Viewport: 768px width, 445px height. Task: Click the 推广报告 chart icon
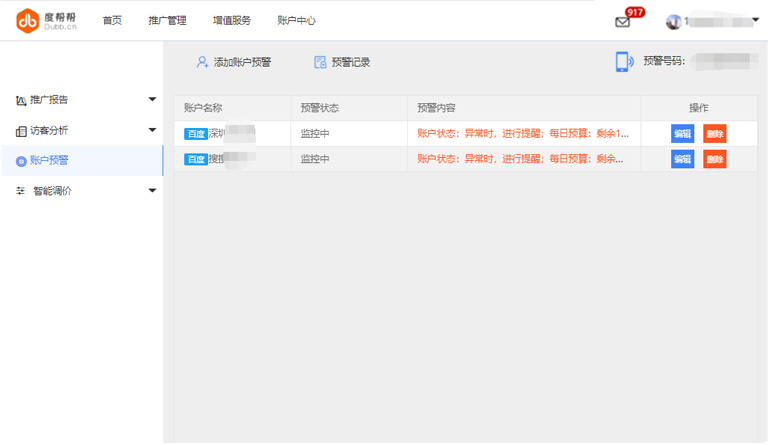click(x=21, y=100)
